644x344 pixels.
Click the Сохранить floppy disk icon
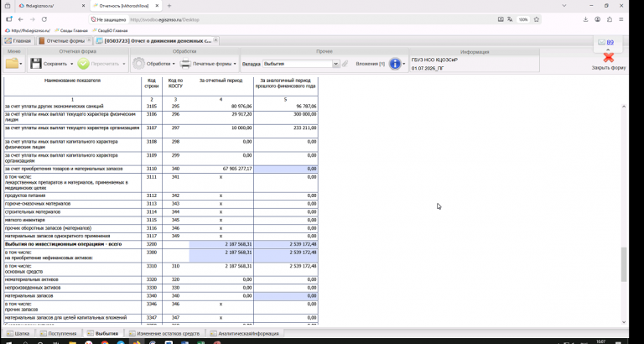36,64
